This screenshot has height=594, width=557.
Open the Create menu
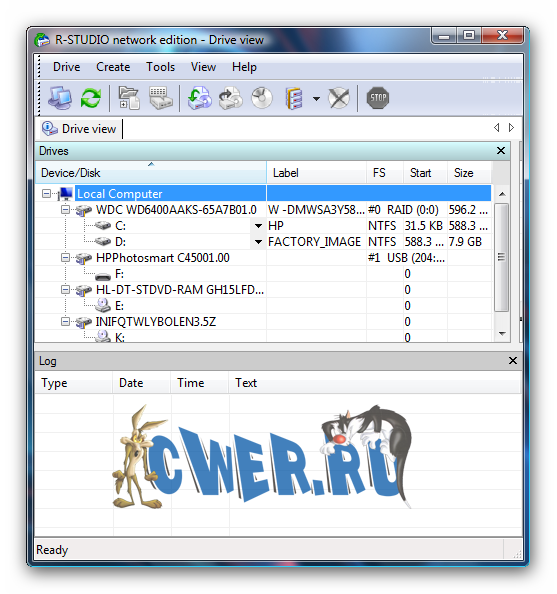tap(113, 67)
